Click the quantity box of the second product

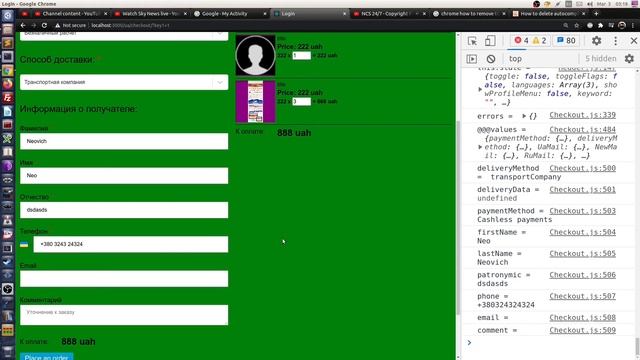[x=302, y=101]
